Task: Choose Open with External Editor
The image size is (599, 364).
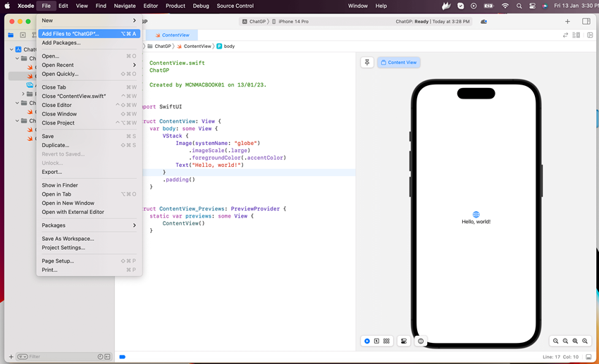Action: [89, 212]
